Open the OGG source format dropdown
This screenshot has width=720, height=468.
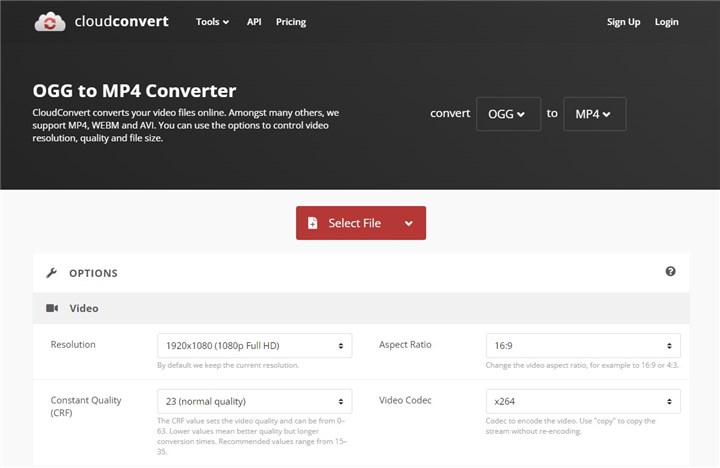click(x=508, y=114)
